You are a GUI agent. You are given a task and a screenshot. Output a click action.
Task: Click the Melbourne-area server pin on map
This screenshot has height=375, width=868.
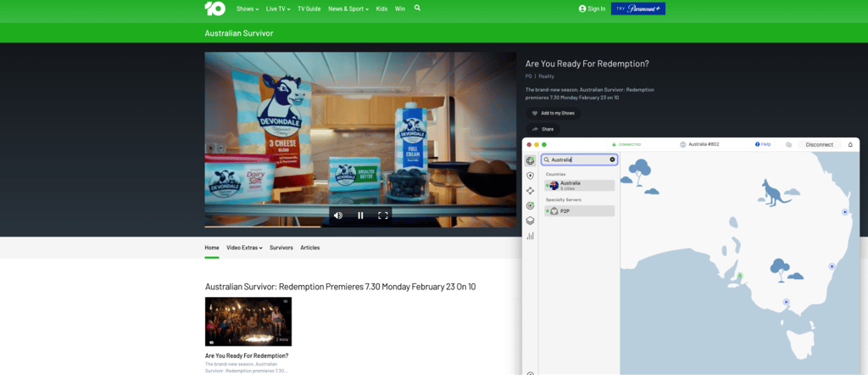786,302
